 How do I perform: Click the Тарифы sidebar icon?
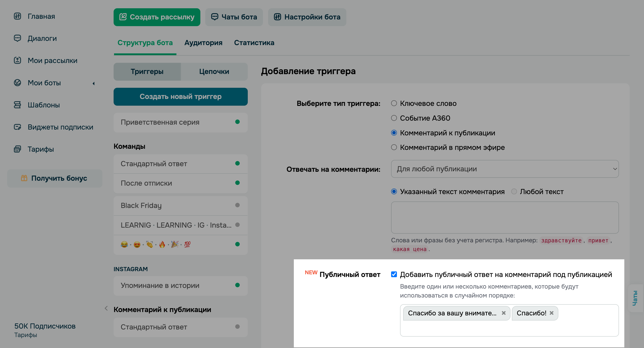coord(17,149)
